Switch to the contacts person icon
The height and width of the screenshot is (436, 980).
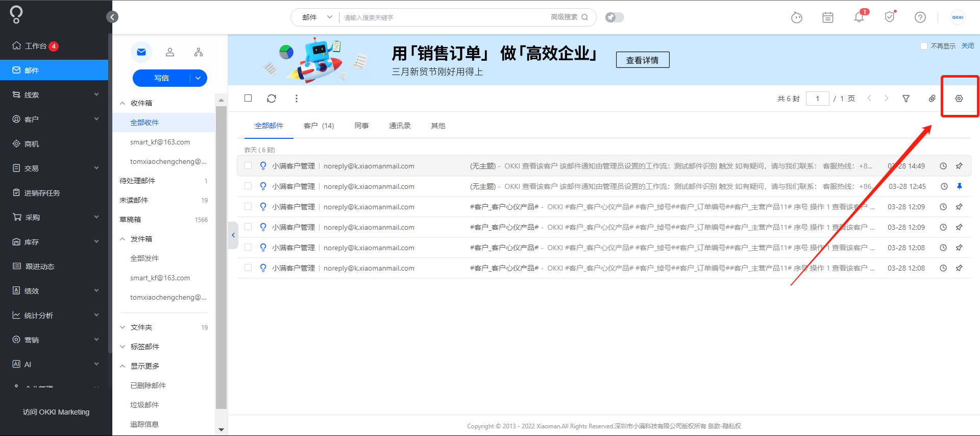point(170,52)
